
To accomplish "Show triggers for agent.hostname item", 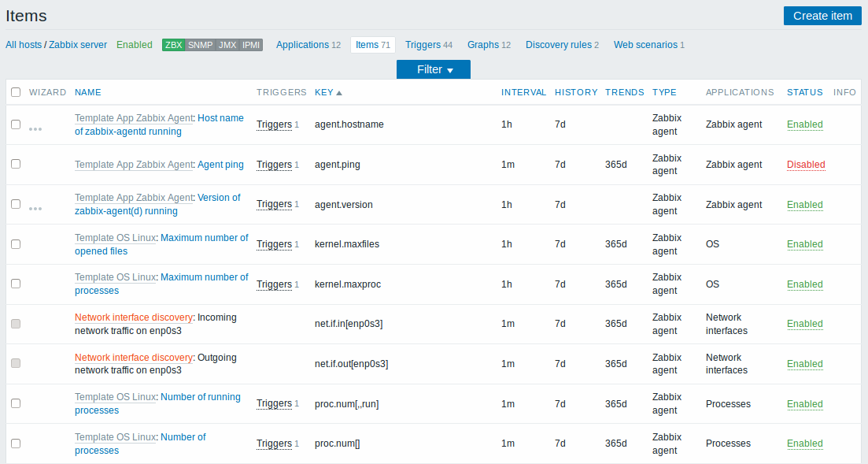I will pos(274,124).
